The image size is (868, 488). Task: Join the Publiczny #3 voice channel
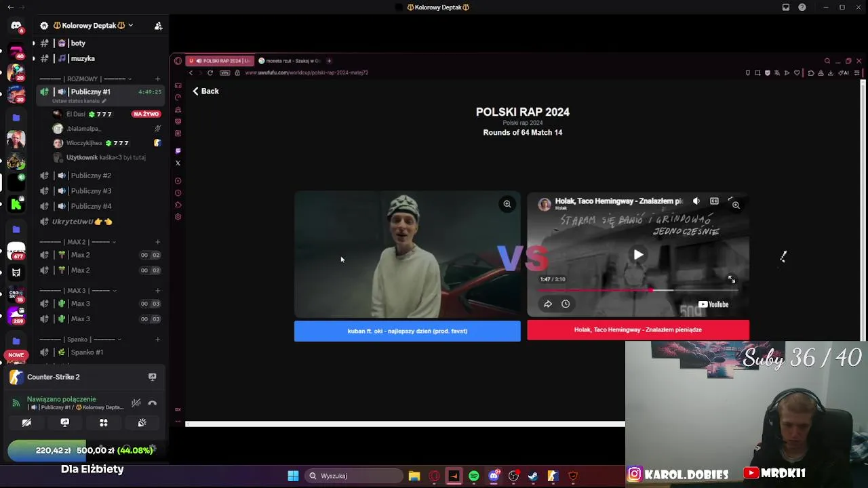(91, 191)
